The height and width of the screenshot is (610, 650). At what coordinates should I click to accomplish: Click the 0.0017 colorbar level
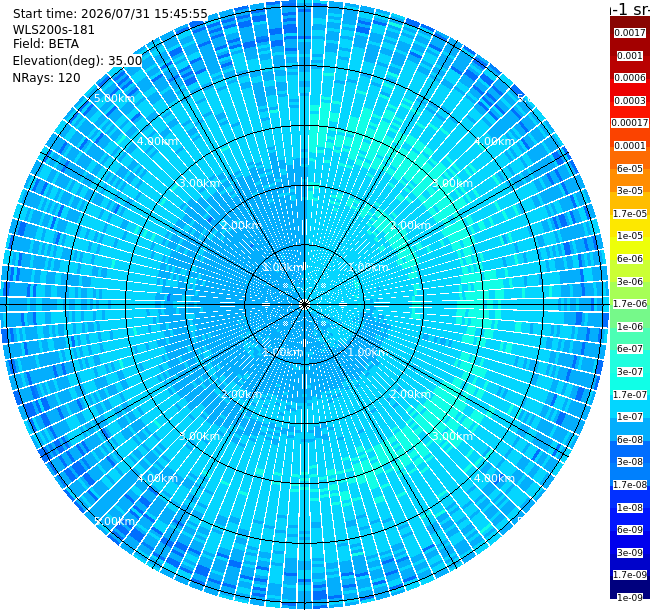(x=630, y=33)
